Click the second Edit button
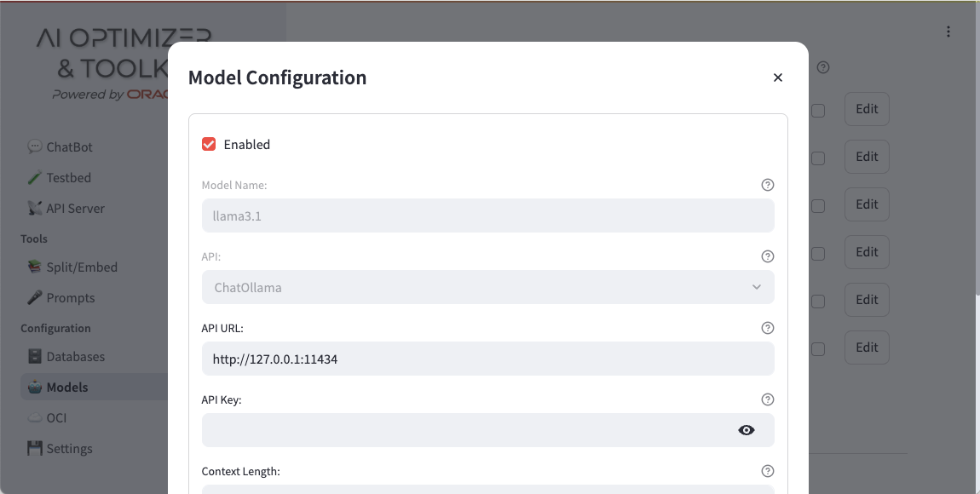Image resolution: width=980 pixels, height=494 pixels. [867, 157]
